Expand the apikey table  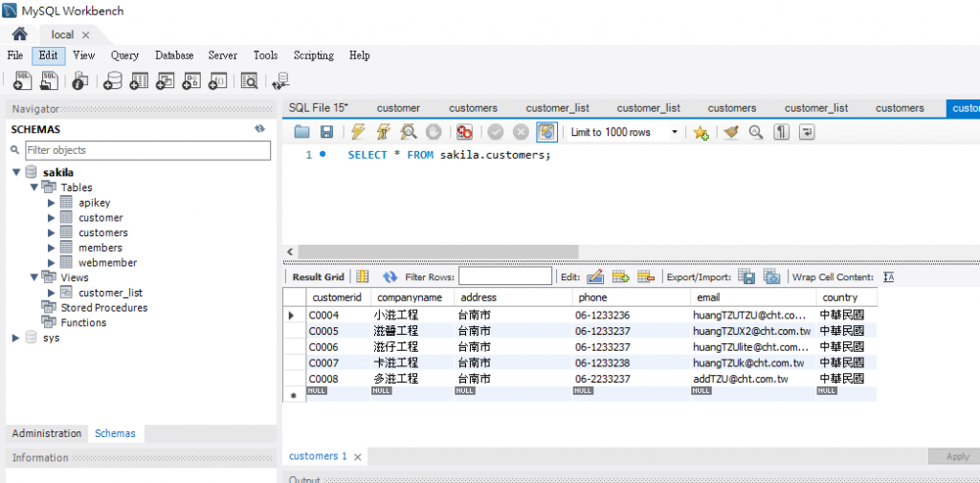pyautogui.click(x=52, y=203)
